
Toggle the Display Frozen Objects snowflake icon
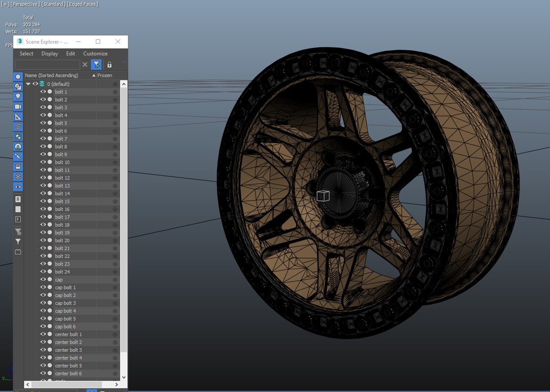[18, 177]
